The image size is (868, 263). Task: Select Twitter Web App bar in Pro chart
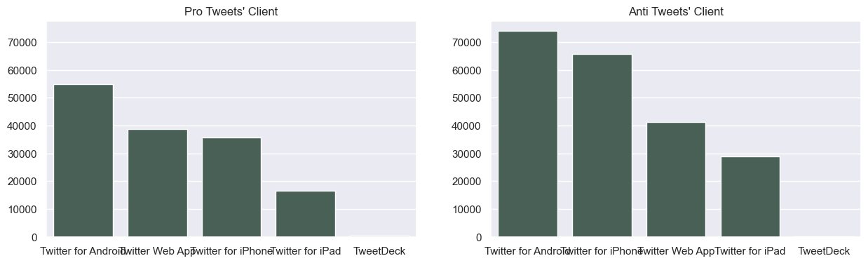[x=158, y=183]
